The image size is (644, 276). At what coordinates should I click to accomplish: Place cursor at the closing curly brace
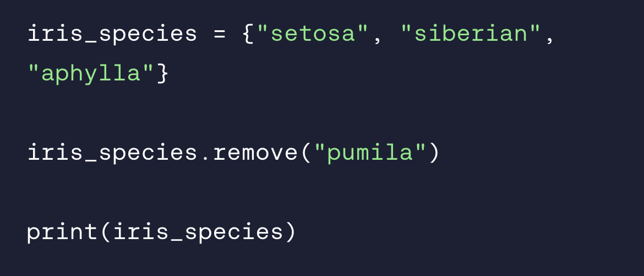162,73
